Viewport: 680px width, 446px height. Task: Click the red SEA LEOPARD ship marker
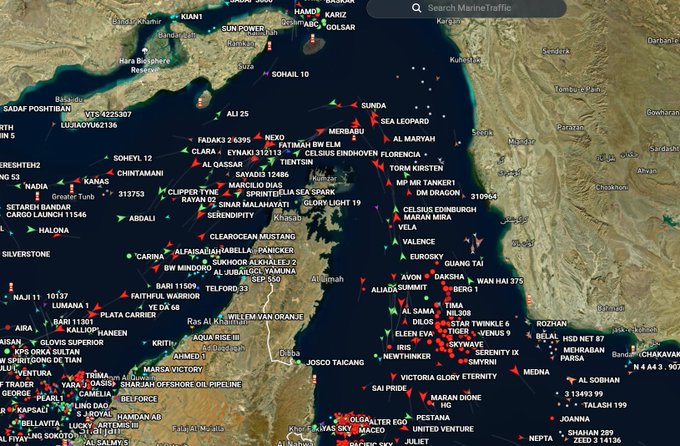coord(371,121)
